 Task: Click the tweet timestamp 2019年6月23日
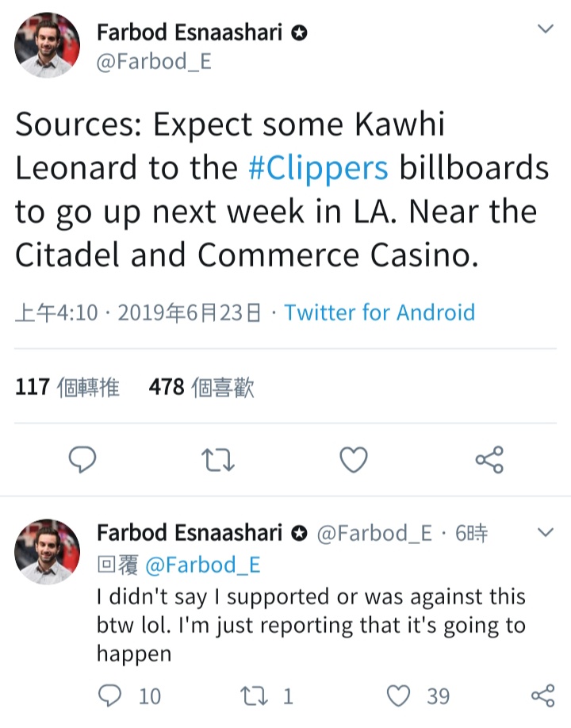click(189, 312)
